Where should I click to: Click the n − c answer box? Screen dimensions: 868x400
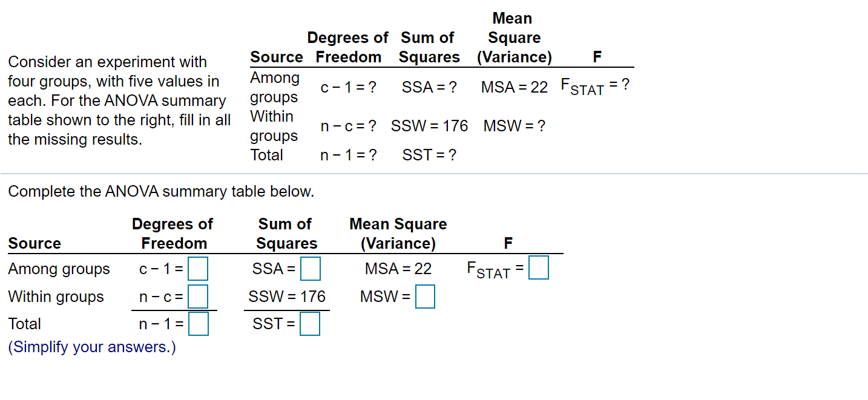pos(199,296)
